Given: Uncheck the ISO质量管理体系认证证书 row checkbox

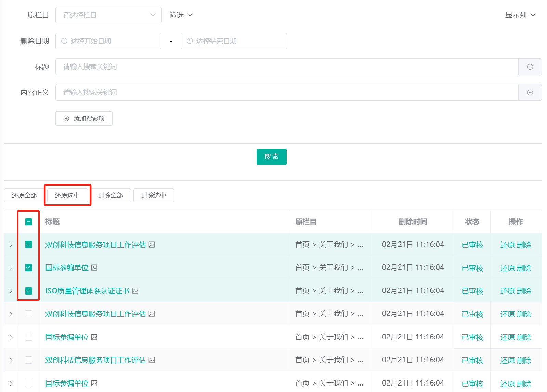Looking at the screenshot, I should tap(29, 291).
